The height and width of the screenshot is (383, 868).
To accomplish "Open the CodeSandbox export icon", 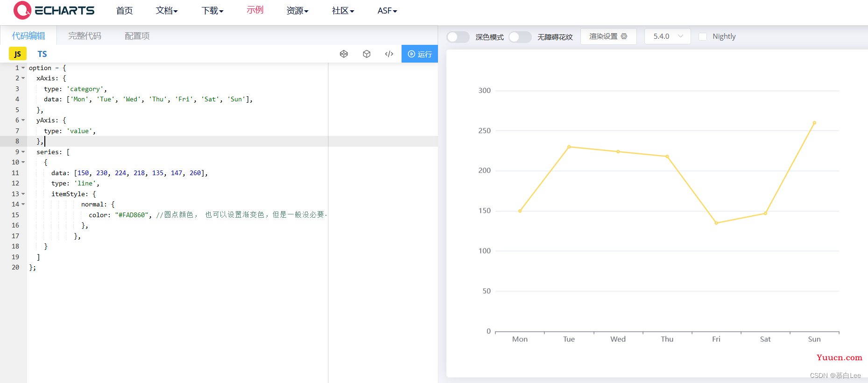I will click(367, 54).
